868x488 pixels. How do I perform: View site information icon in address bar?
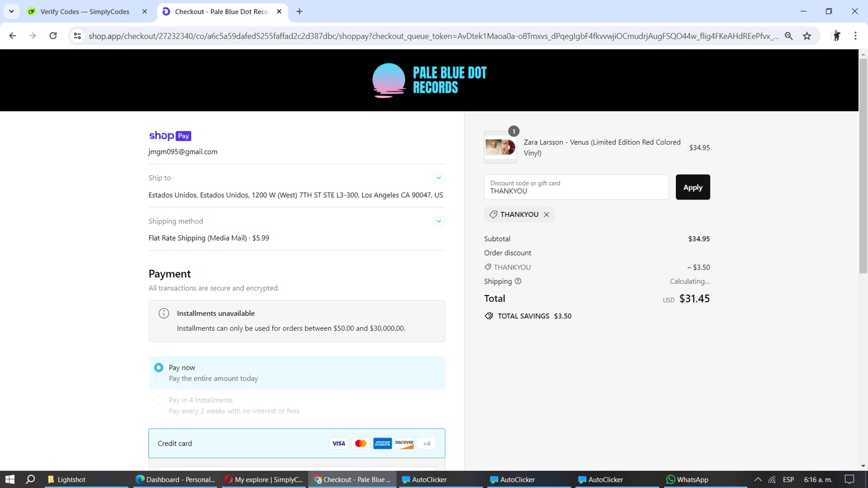click(x=77, y=36)
